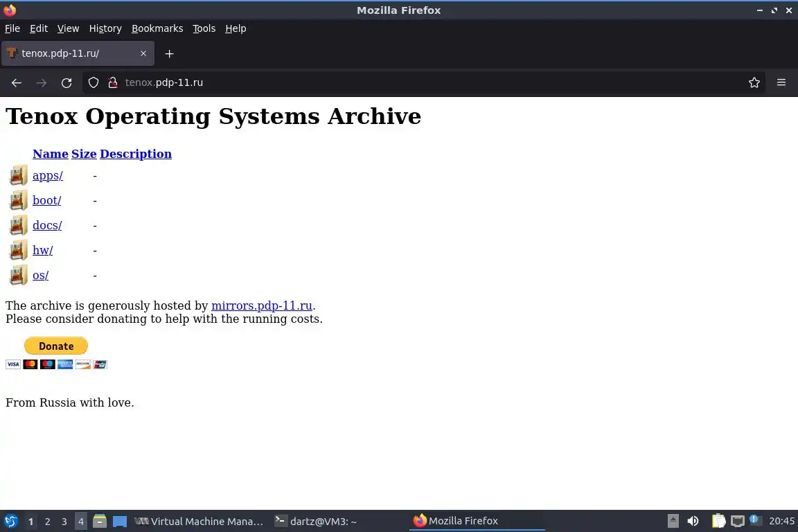This screenshot has width=798, height=532.
Task: Open the os/ directory link
Action: 41,276
